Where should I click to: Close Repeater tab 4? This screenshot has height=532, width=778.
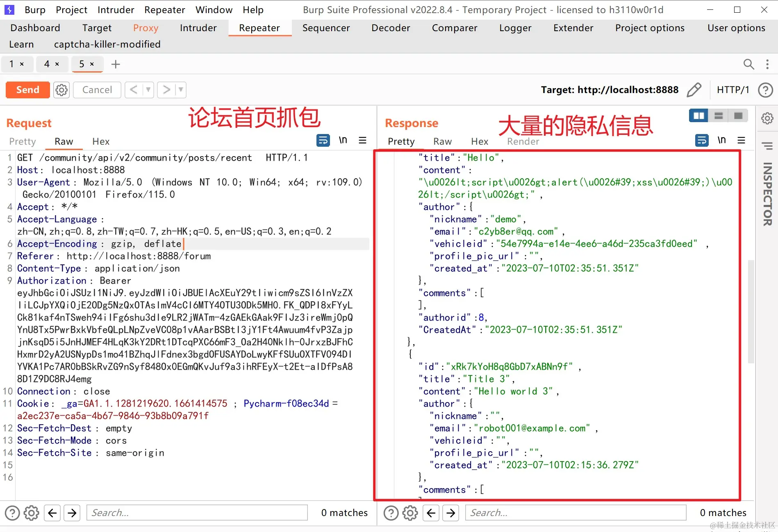(57, 64)
